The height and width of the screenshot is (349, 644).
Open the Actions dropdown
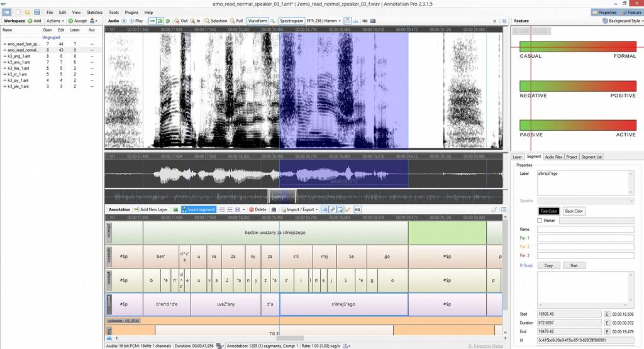click(55, 21)
